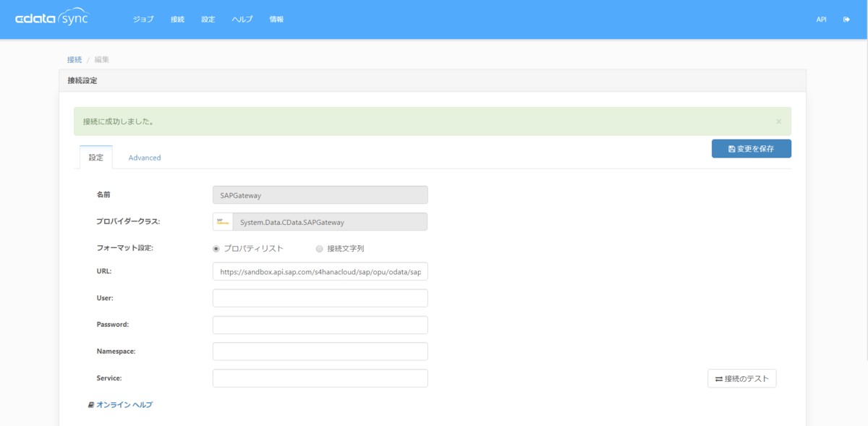Click the フォーマット設定: label

click(125, 247)
